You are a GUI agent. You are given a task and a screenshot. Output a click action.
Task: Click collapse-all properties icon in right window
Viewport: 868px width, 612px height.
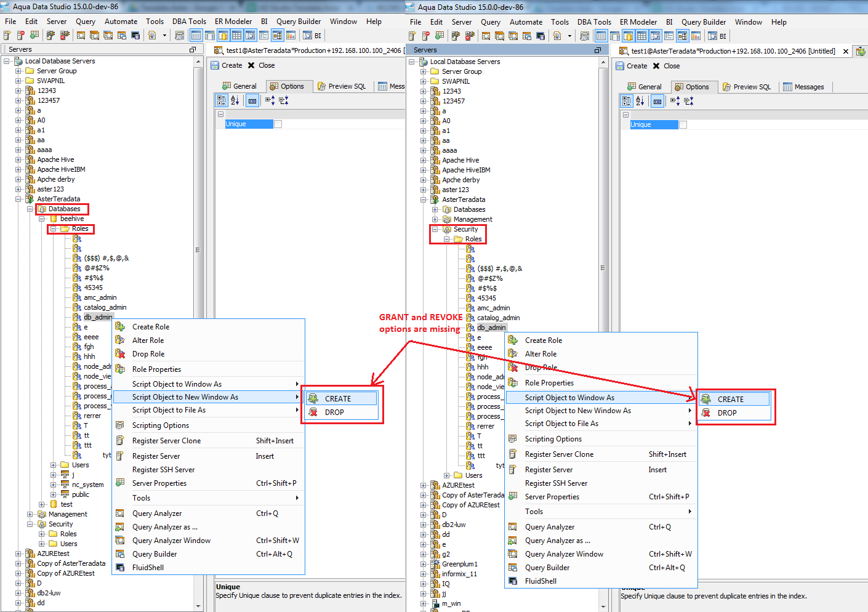[x=688, y=101]
